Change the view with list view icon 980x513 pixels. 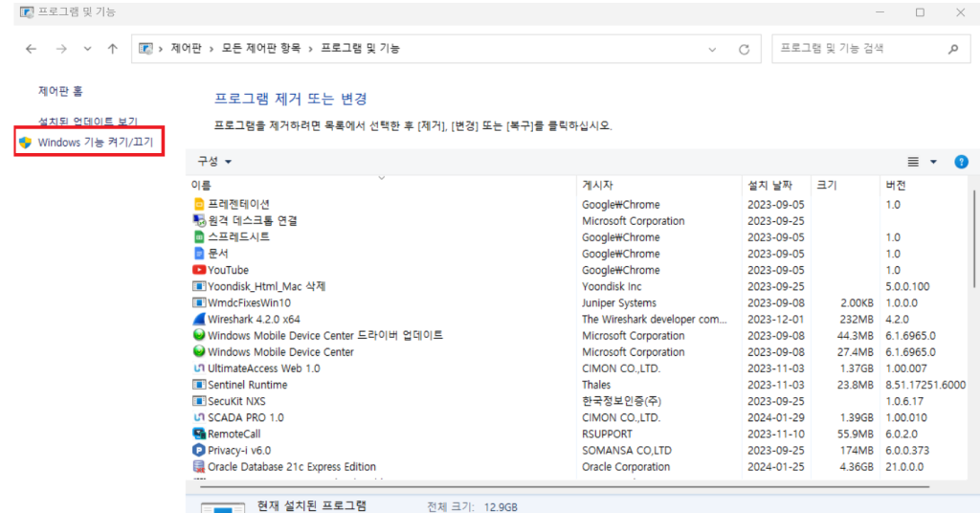[x=913, y=162]
